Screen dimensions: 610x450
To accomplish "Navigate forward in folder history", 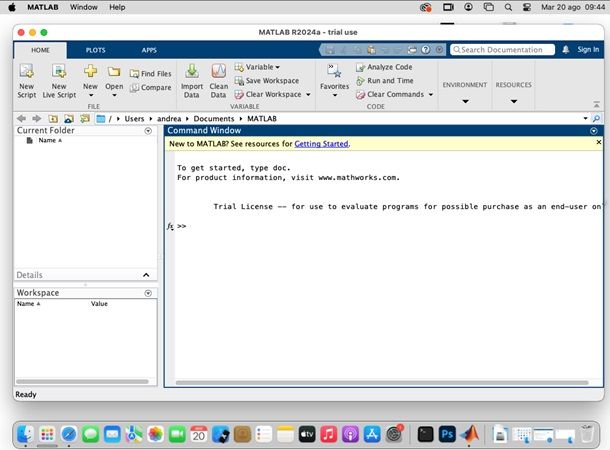I will 37,118.
